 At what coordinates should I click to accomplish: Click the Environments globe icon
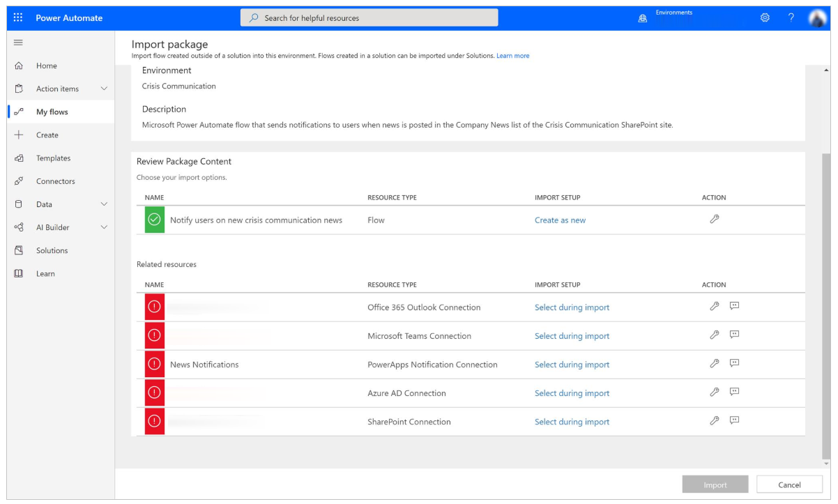click(643, 19)
